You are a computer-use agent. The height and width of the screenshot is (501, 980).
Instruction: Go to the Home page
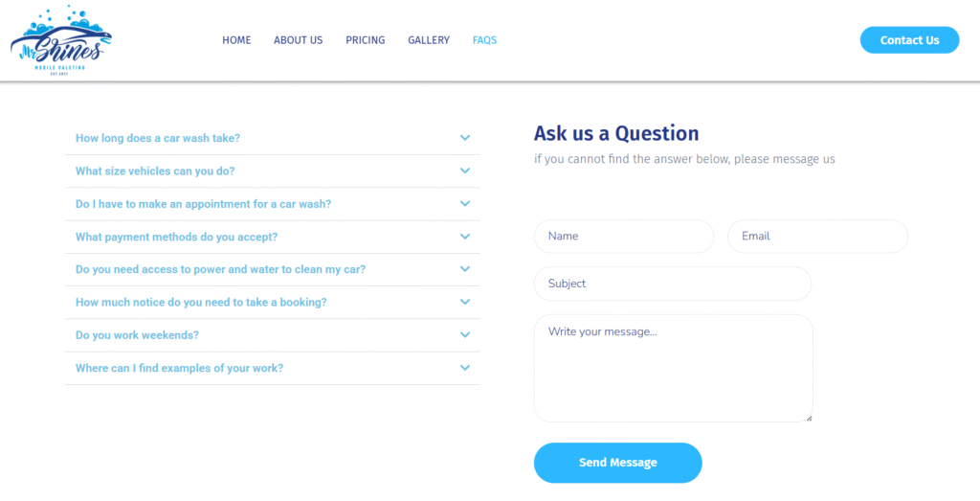pyautogui.click(x=236, y=40)
